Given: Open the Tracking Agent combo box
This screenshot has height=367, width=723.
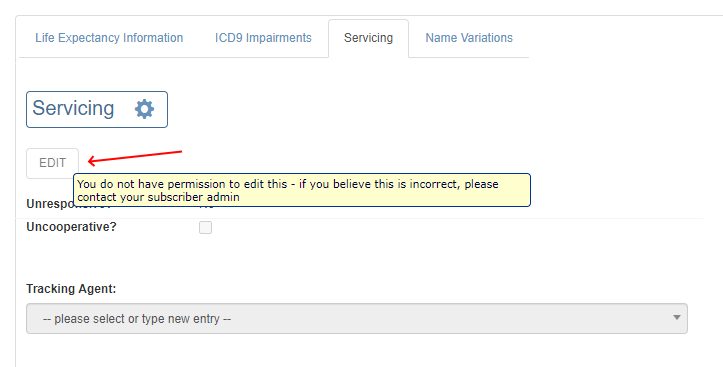Looking at the screenshot, I should coord(357,319).
